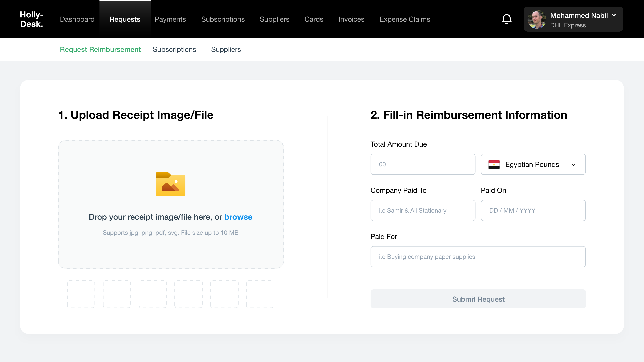This screenshot has width=644, height=362.
Task: Click the Egyptian flag icon
Action: point(494,165)
